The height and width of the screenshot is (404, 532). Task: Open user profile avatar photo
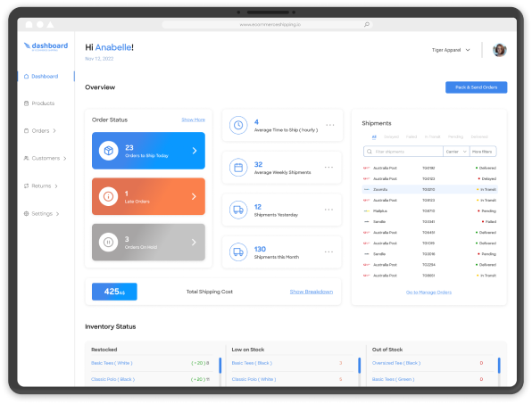pyautogui.click(x=500, y=50)
